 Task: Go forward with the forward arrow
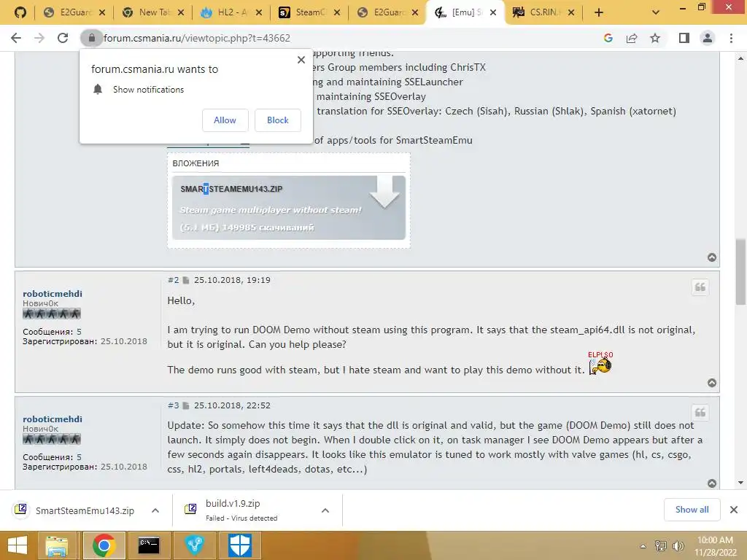tap(39, 38)
